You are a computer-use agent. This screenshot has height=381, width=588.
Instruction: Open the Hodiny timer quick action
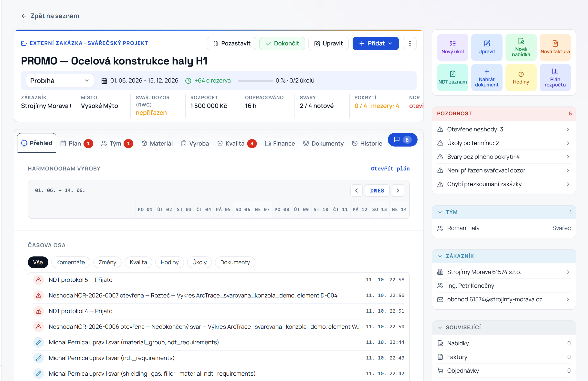521,78
